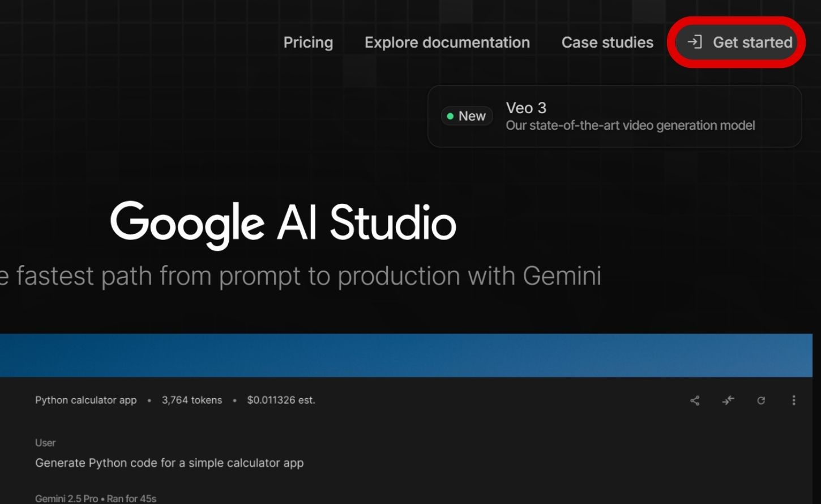Click the 3,764 tokens counter

pos(191,400)
